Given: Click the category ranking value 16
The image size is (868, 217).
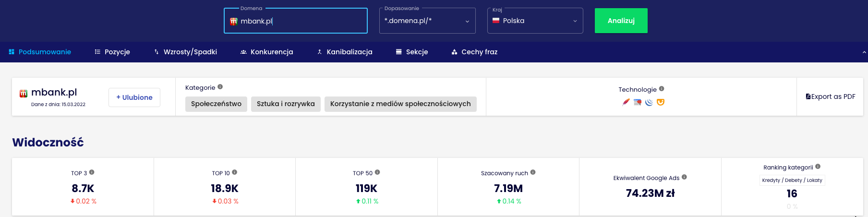Looking at the screenshot, I should pyautogui.click(x=792, y=193).
